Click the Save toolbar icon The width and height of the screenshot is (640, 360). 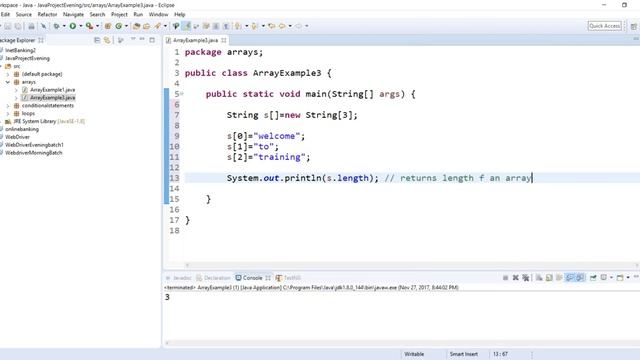(x=7, y=26)
